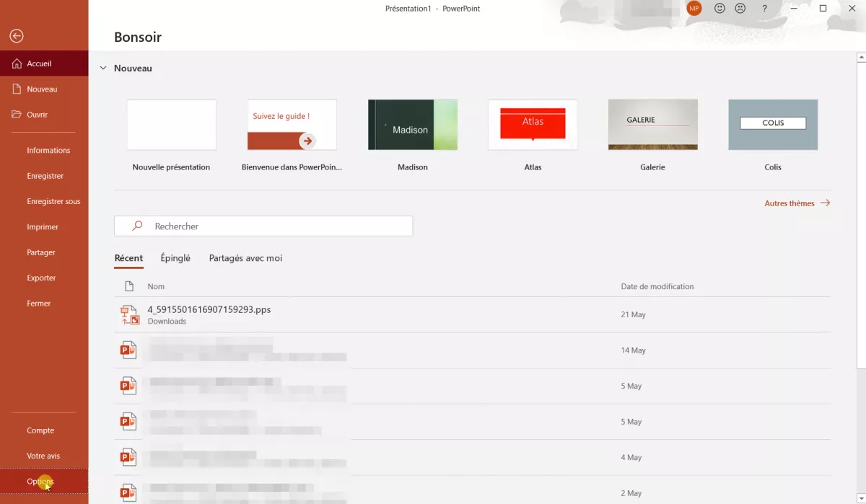
Task: Open Imprimer in the sidebar
Action: (x=44, y=226)
